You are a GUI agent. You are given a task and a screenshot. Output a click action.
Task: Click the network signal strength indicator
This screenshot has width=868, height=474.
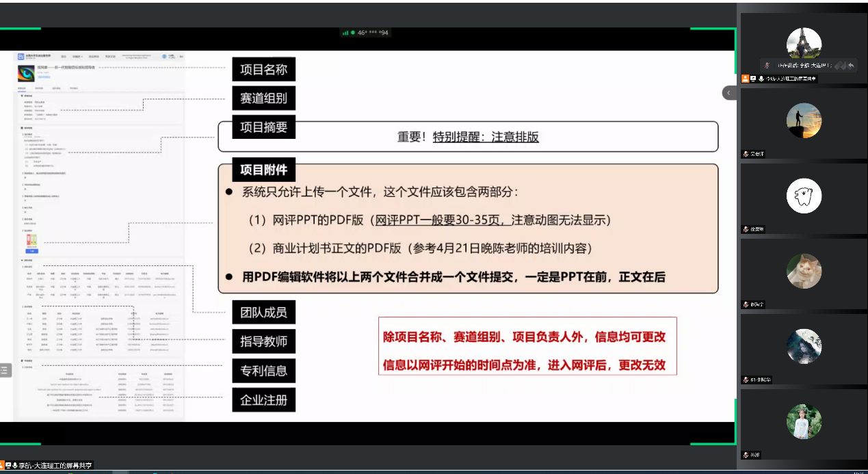coord(345,33)
